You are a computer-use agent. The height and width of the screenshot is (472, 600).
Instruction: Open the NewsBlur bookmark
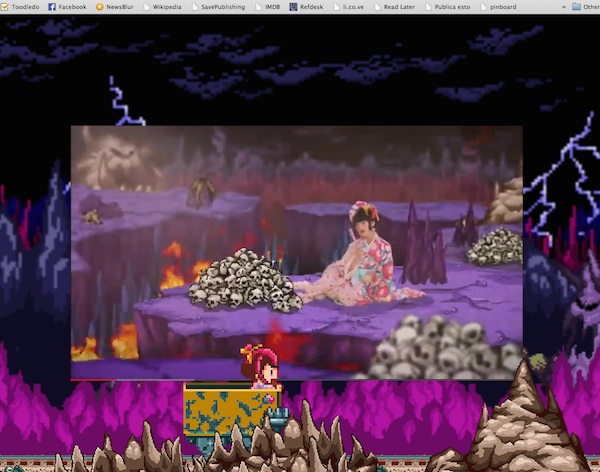[114, 7]
